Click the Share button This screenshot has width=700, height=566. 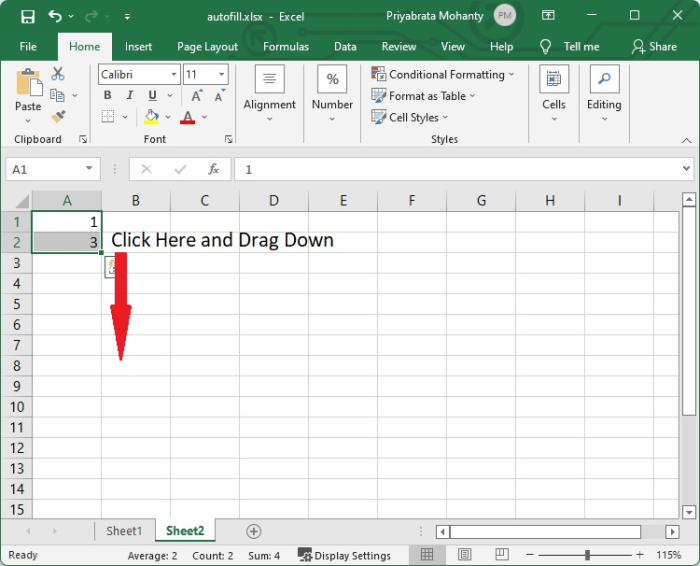click(x=654, y=46)
